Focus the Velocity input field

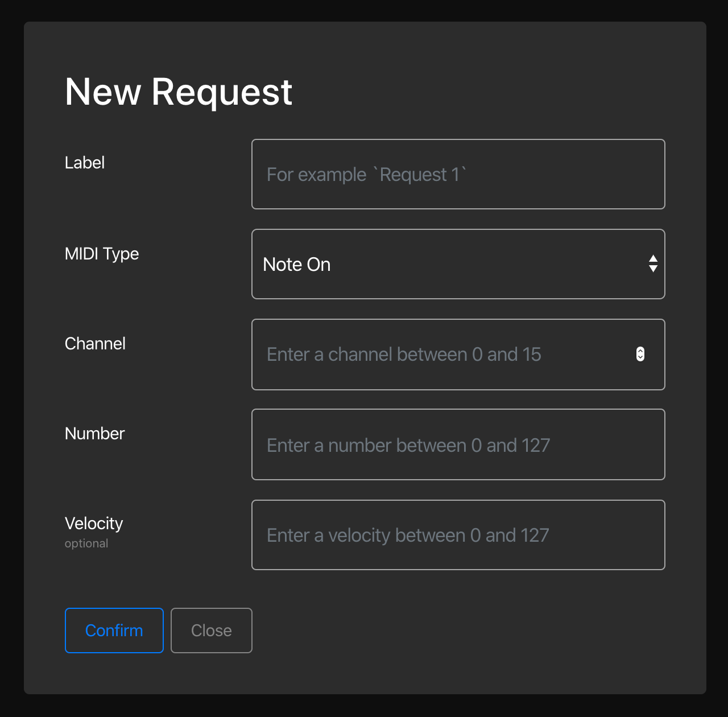click(x=458, y=535)
